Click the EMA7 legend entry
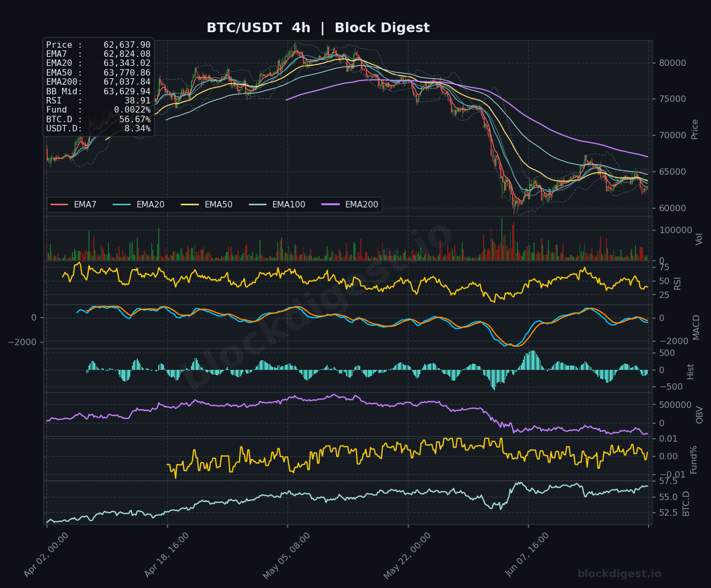711x588 pixels. (x=74, y=205)
